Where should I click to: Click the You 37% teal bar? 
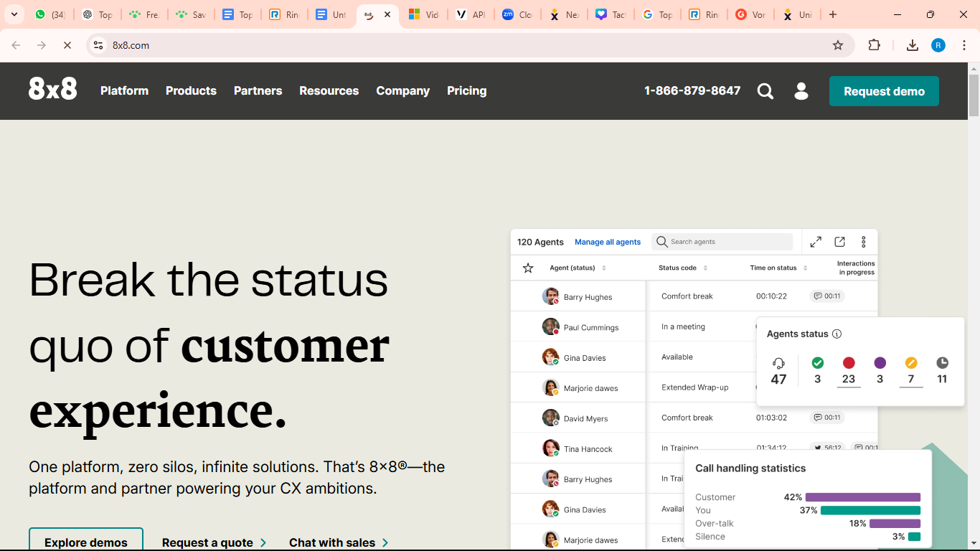click(870, 510)
